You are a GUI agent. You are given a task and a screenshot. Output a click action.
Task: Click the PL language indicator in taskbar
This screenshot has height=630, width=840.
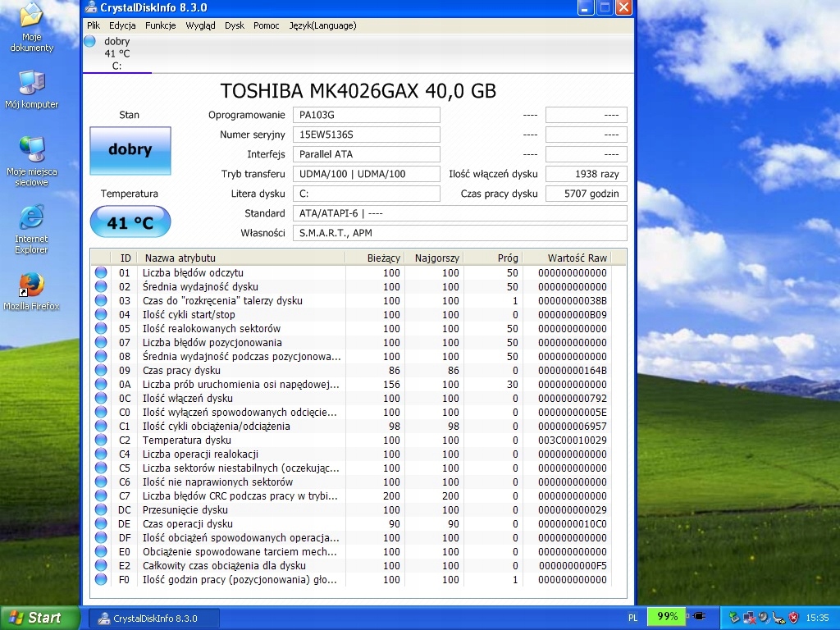point(632,618)
